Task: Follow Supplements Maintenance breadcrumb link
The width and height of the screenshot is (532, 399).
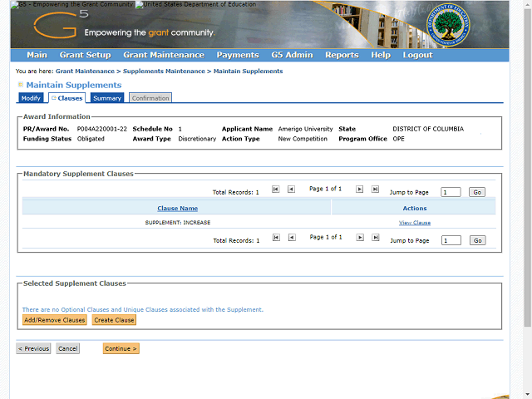Action: (x=164, y=71)
